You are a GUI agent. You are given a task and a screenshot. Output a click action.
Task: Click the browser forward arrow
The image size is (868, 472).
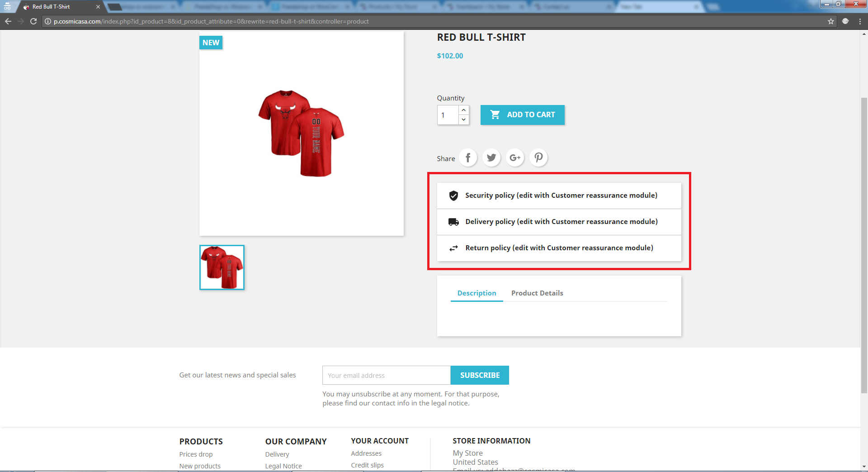pyautogui.click(x=21, y=21)
